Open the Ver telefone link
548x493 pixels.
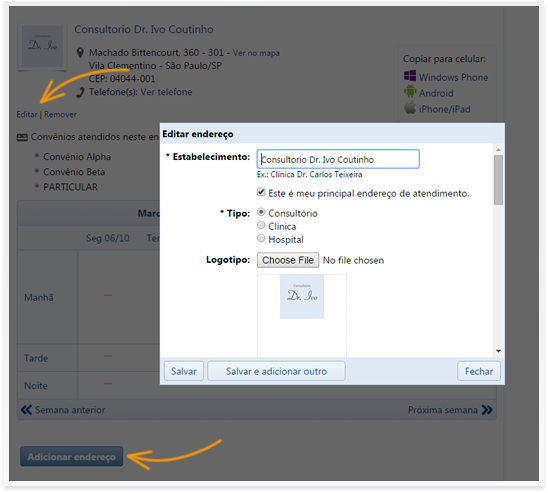[166, 92]
